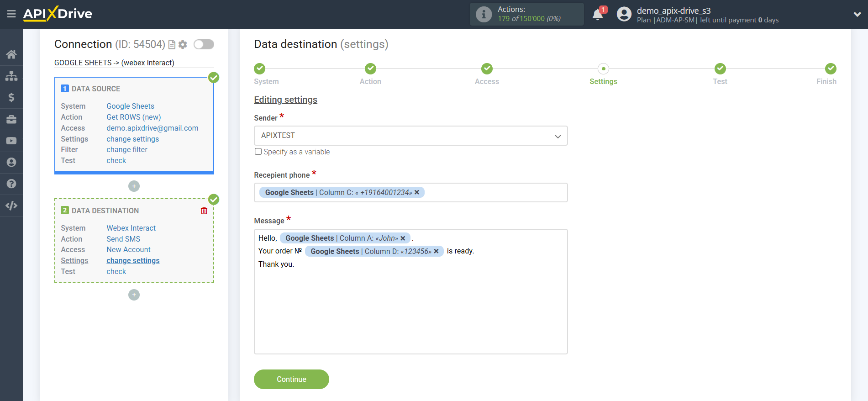This screenshot has width=868, height=401.
Task: Open the hamburger menu
Action: click(x=11, y=14)
